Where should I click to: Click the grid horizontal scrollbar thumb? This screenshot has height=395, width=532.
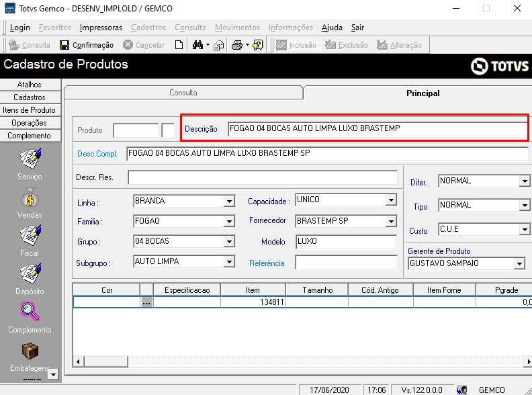(x=106, y=361)
